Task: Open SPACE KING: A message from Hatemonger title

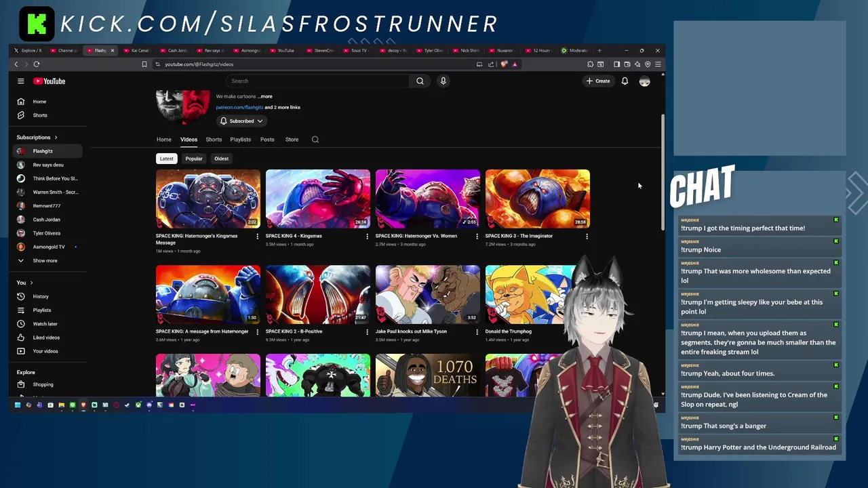Action: pyautogui.click(x=202, y=331)
